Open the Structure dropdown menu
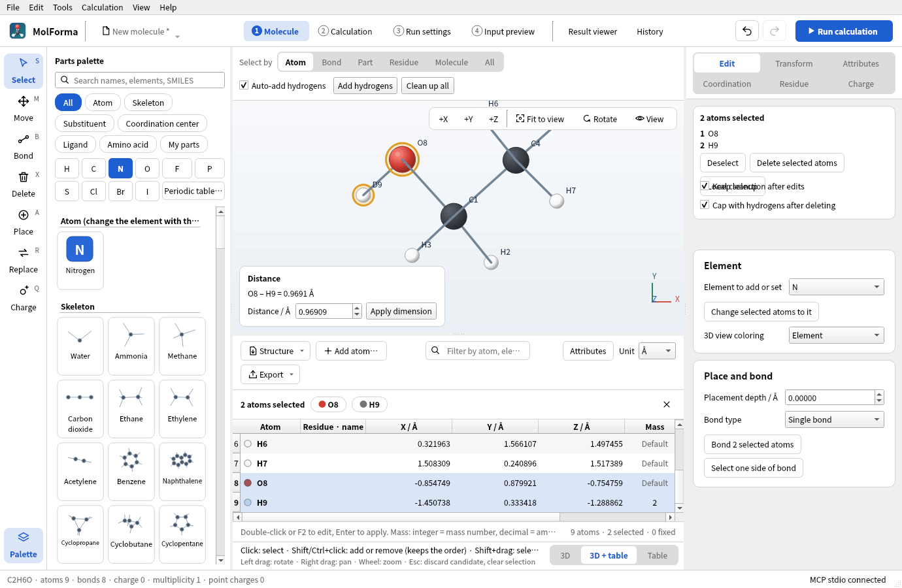902x588 pixels. coord(276,351)
